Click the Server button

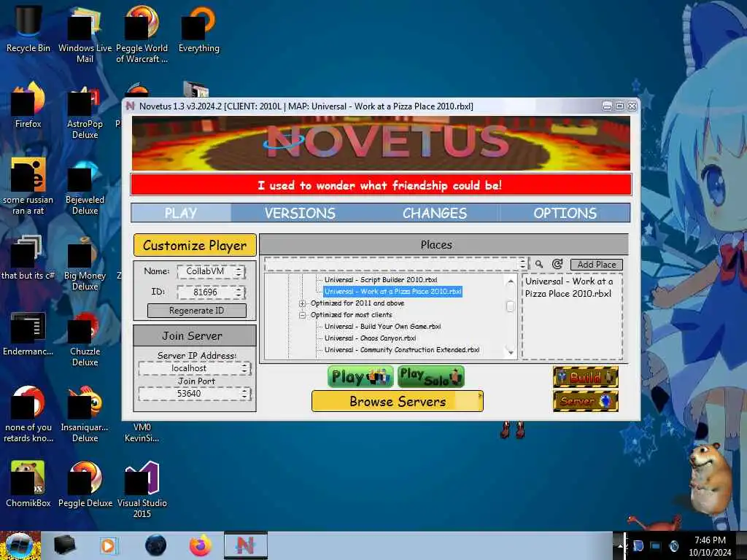[586, 401]
